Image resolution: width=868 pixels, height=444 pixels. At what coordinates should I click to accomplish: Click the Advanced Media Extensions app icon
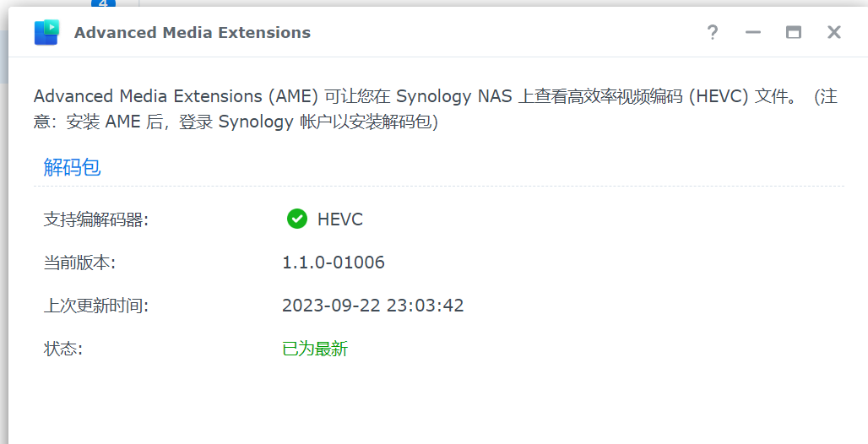46,32
